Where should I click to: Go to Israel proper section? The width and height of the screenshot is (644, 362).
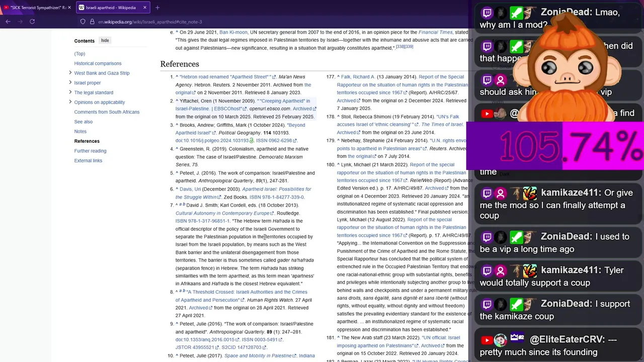pos(88,83)
